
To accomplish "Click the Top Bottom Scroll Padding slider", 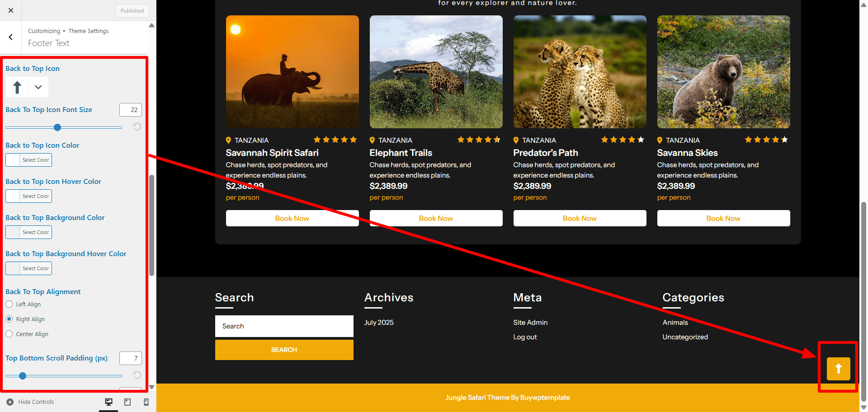I will coord(64,376).
